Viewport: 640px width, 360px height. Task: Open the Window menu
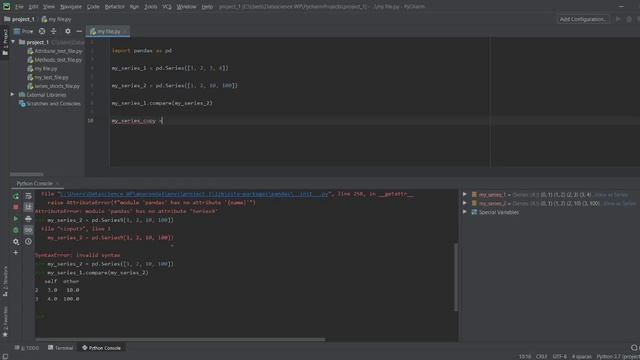click(x=186, y=7)
